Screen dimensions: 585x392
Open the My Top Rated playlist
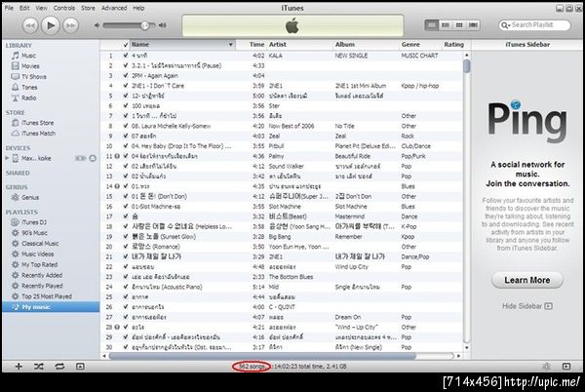[39, 264]
